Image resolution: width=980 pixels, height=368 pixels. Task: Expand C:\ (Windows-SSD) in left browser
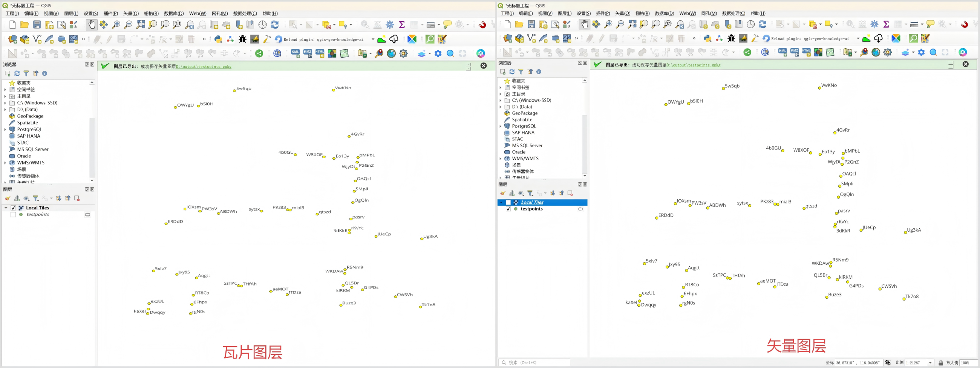pos(5,103)
